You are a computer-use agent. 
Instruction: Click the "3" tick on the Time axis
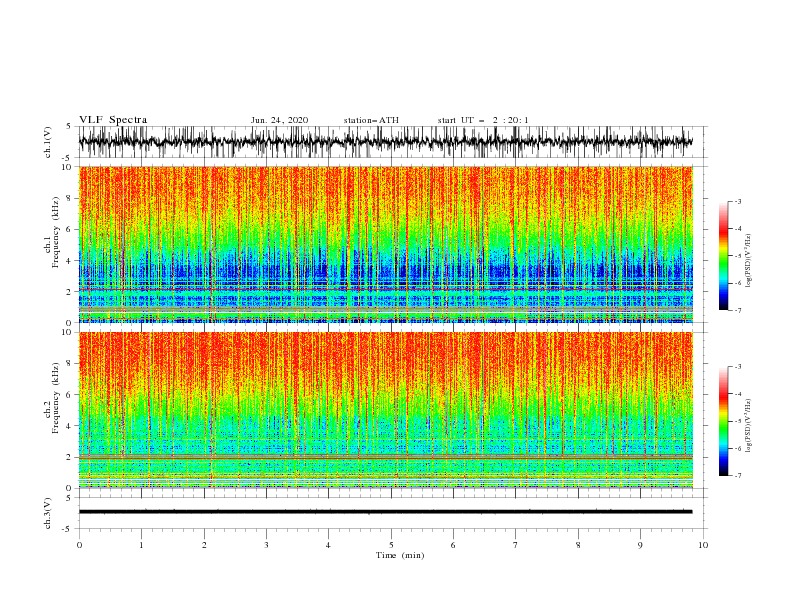[x=266, y=545]
